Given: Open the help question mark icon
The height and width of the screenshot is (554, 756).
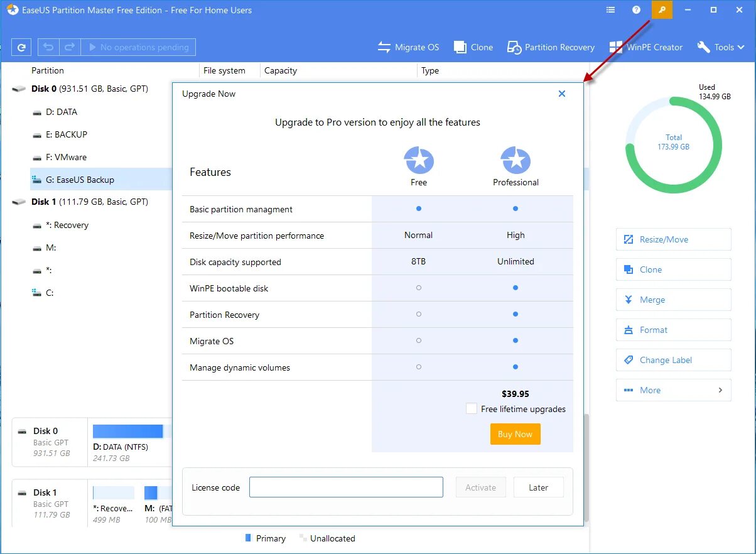Looking at the screenshot, I should (x=636, y=10).
